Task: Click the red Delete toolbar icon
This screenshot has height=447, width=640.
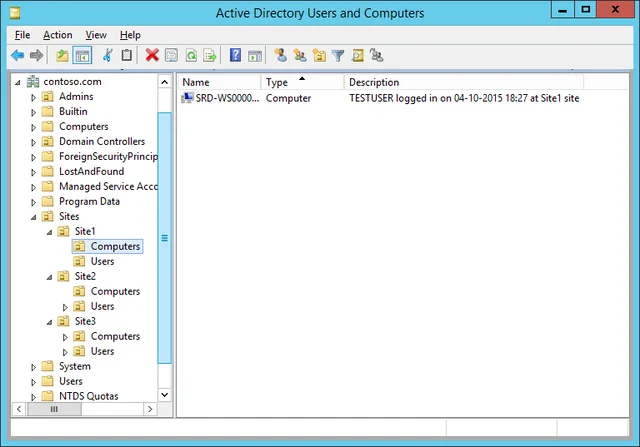Action: (152, 55)
